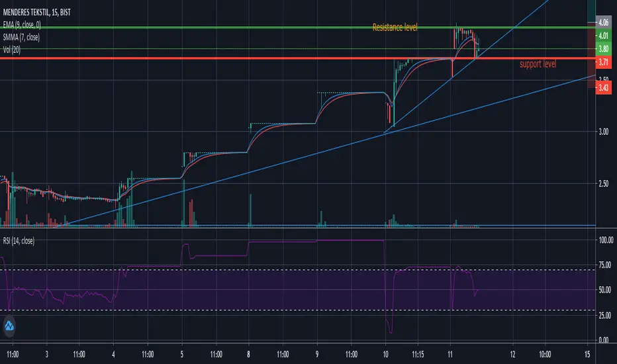The width and height of the screenshot is (617, 364).
Task: Click the 2.50 price axis value
Action: (604, 184)
